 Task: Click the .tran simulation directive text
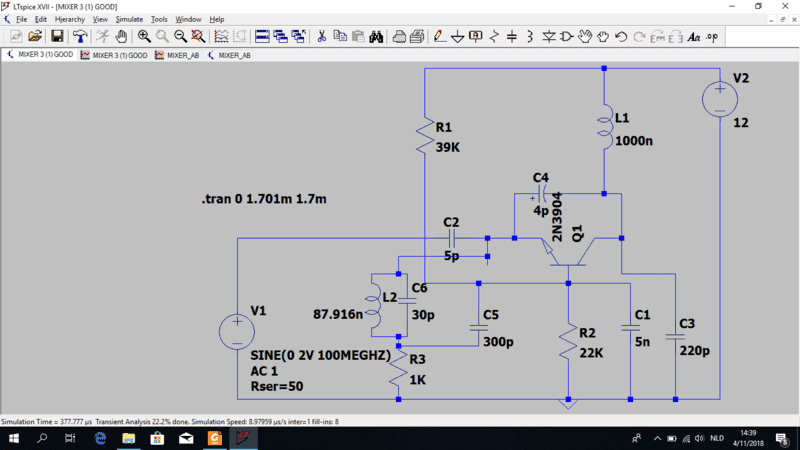264,200
